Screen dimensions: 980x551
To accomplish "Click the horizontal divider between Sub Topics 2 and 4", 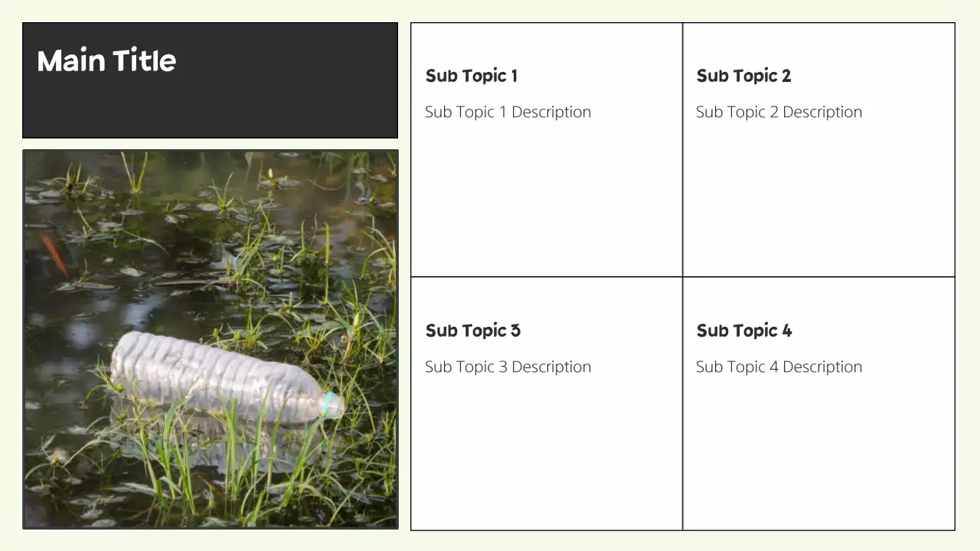I will coord(819,276).
